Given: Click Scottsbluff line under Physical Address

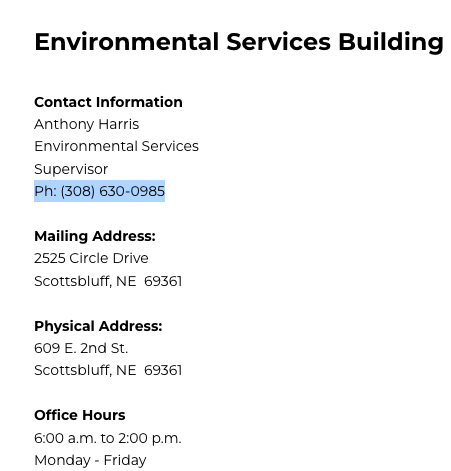Looking at the screenshot, I should pos(108,370).
